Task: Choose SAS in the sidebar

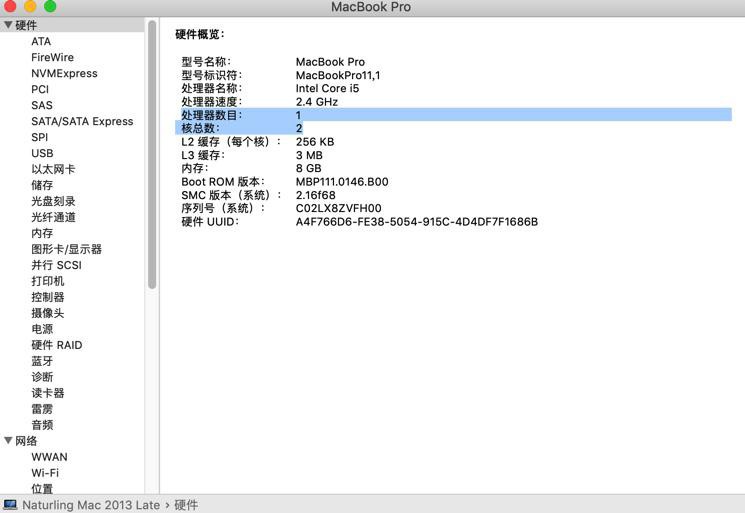Action: click(42, 105)
